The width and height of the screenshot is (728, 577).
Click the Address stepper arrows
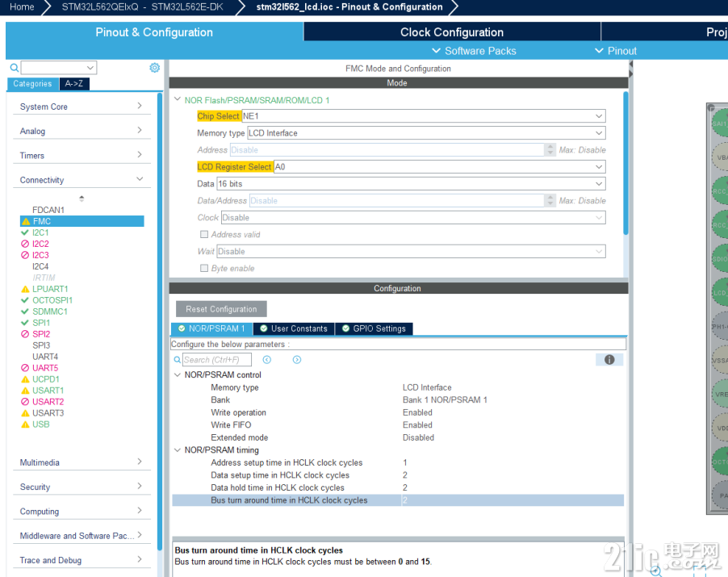(x=550, y=150)
